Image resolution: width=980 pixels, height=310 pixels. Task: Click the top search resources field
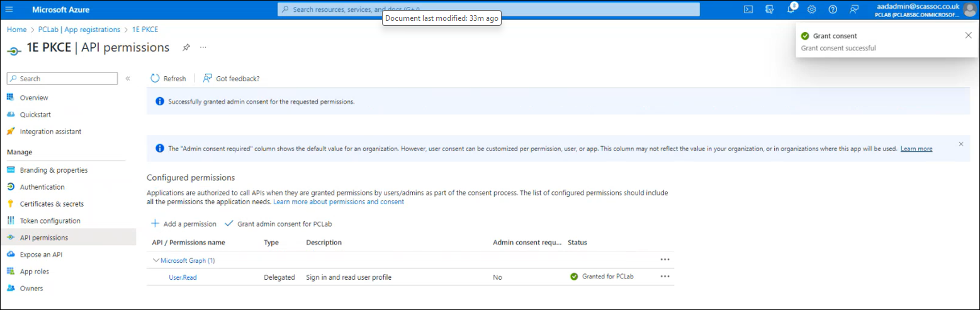pyautogui.click(x=488, y=9)
